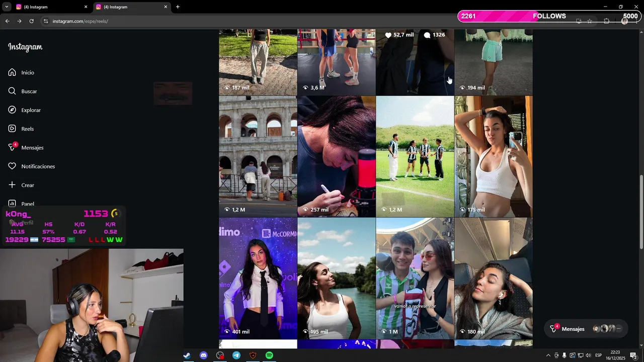The height and width of the screenshot is (362, 644).
Task: Open the reel with 3,6 M views
Action: 337,62
